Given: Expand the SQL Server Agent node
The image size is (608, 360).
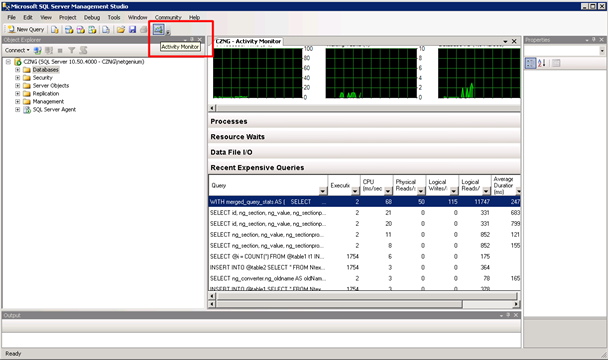Looking at the screenshot, I should pyautogui.click(x=17, y=110).
